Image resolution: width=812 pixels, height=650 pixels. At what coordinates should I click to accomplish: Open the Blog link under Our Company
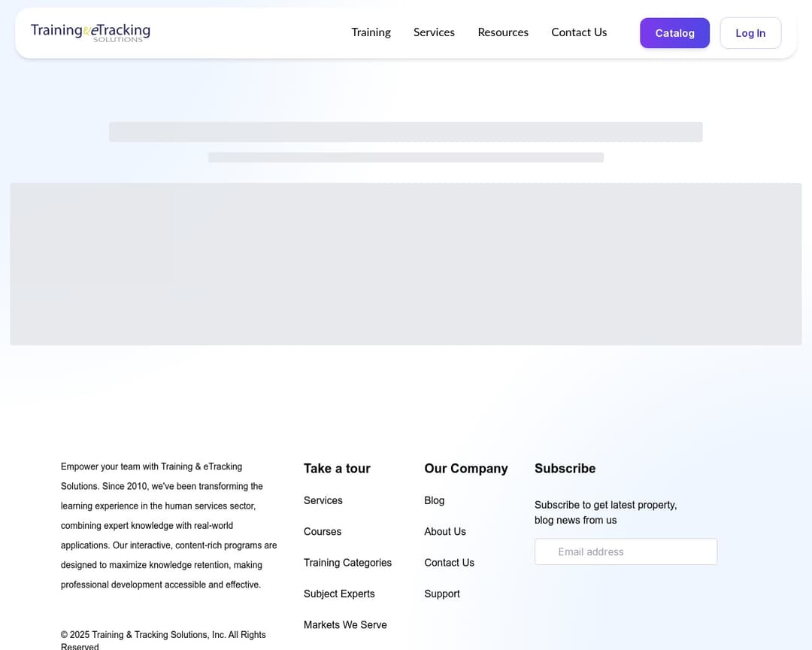tap(435, 500)
